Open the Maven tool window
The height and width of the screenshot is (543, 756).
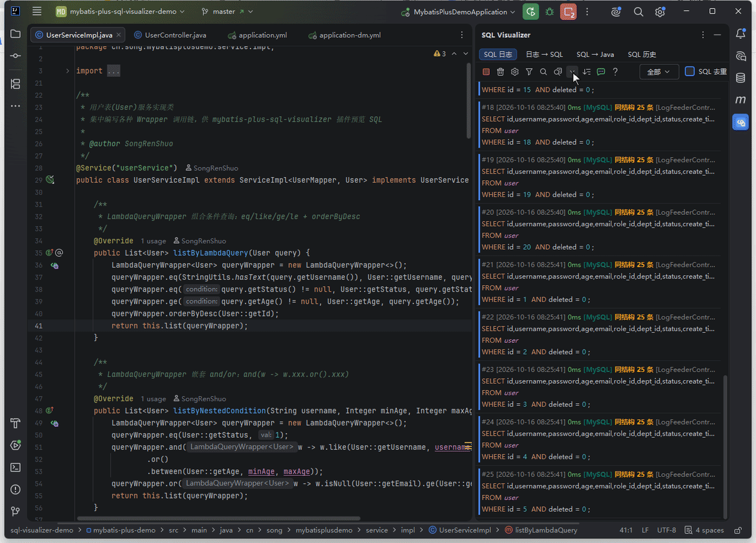click(741, 100)
